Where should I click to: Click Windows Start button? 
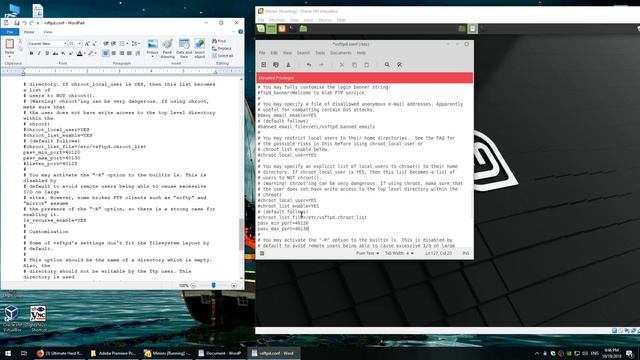coord(8,353)
